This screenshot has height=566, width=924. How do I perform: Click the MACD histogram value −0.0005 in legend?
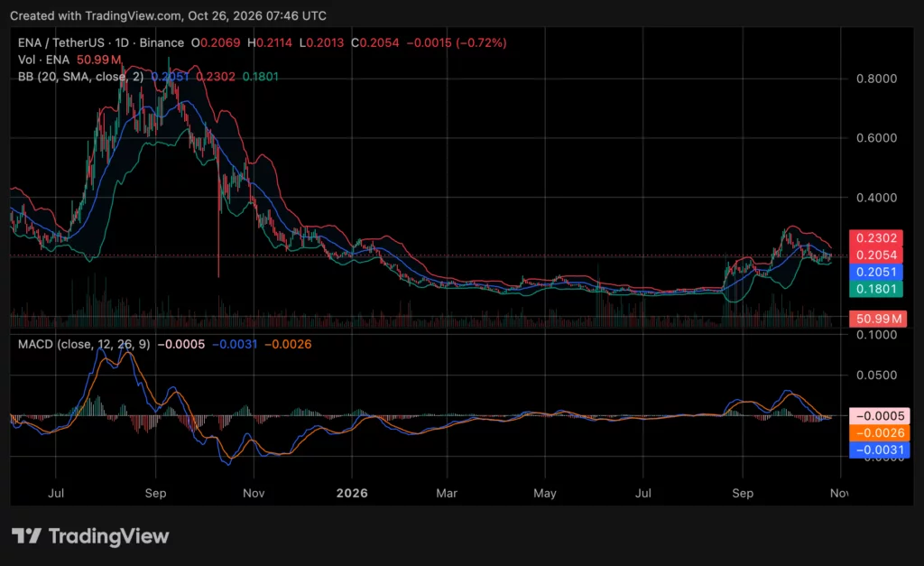coord(180,344)
